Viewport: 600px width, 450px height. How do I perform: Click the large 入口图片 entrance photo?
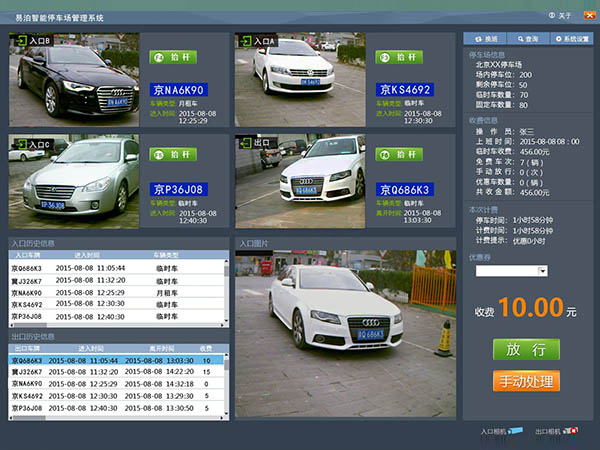coord(346,334)
